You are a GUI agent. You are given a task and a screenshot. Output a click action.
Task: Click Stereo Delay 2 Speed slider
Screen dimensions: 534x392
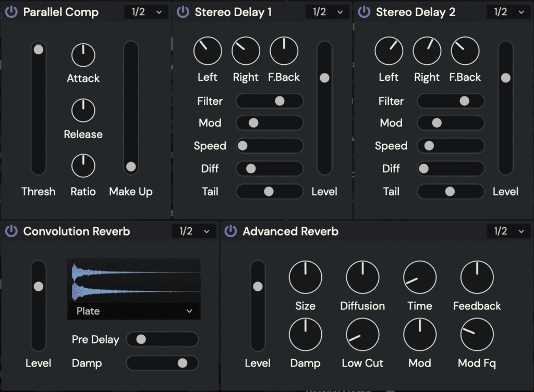click(x=451, y=145)
